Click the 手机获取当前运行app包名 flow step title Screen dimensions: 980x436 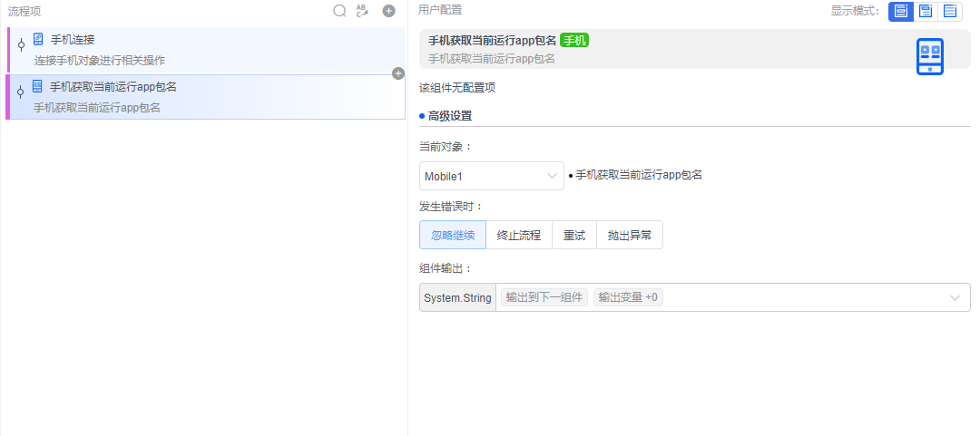(x=113, y=87)
